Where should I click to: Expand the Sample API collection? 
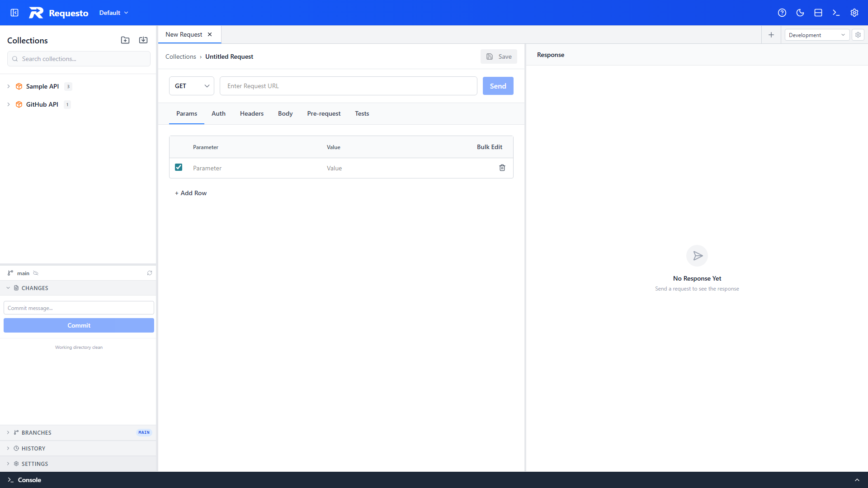point(8,86)
